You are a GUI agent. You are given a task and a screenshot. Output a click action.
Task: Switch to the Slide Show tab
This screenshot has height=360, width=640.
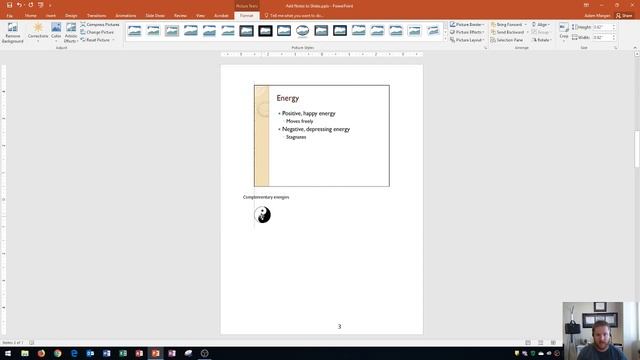pos(155,16)
